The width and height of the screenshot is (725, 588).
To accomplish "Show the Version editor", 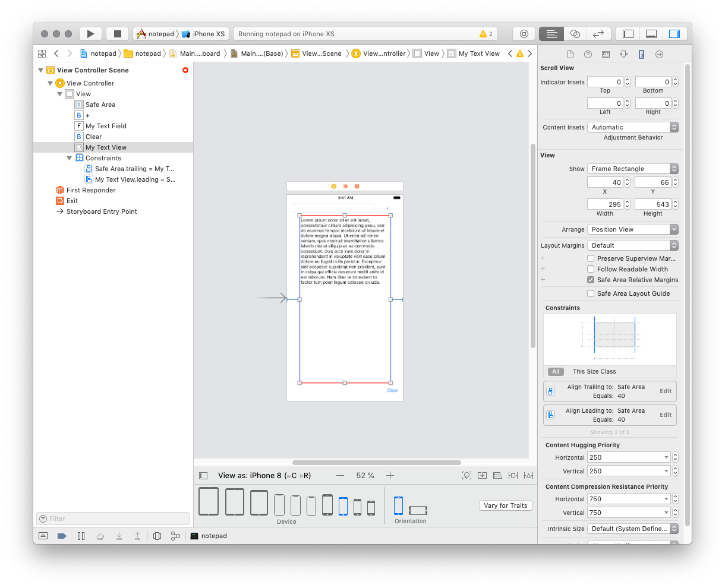I will tap(598, 34).
